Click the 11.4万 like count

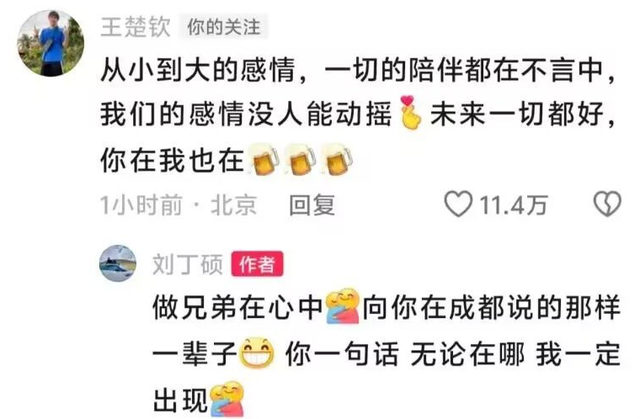513,204
